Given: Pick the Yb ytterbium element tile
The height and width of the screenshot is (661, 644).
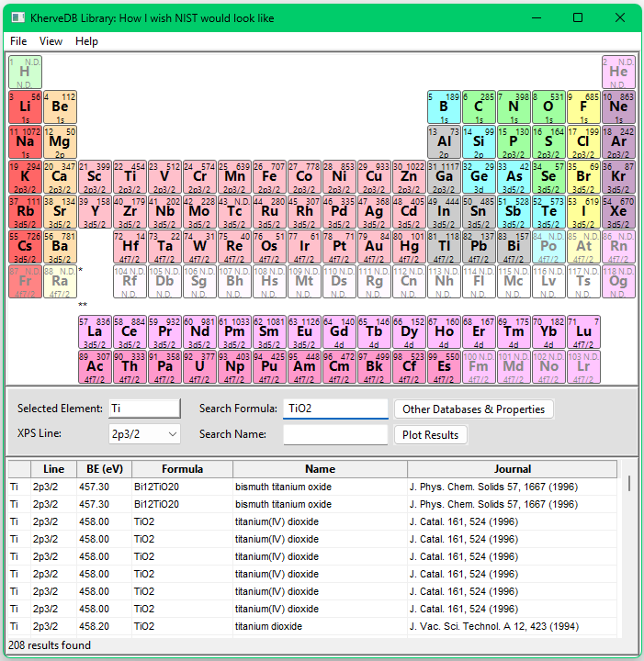Looking at the screenshot, I should 548,332.
